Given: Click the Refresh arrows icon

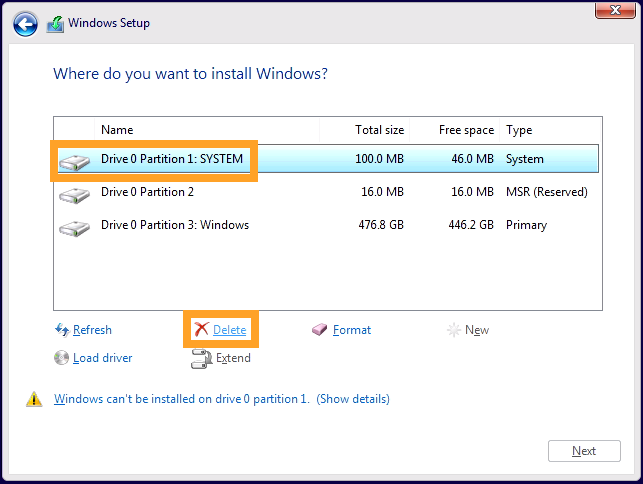Looking at the screenshot, I should tap(62, 330).
